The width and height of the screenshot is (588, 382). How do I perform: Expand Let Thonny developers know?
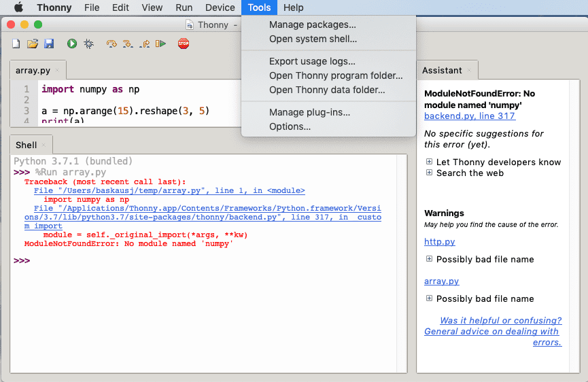point(429,162)
